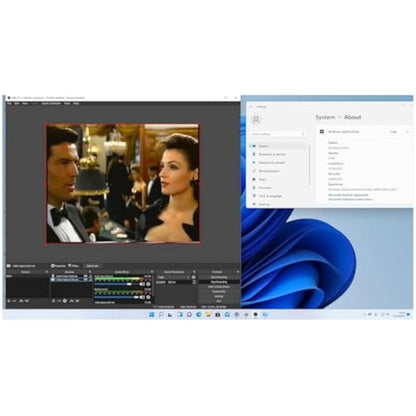
Task: Open Audio Input Capture mixer settings gear
Action: click(x=148, y=284)
